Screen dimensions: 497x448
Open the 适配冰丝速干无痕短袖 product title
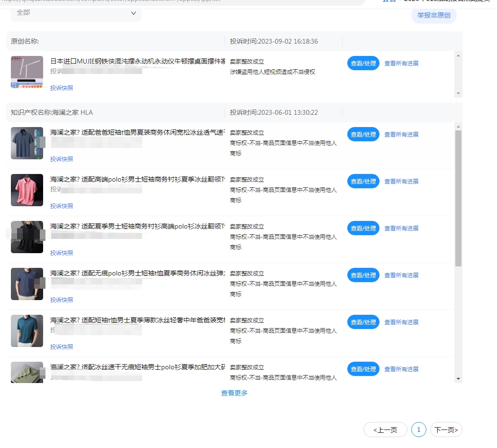coord(137,367)
